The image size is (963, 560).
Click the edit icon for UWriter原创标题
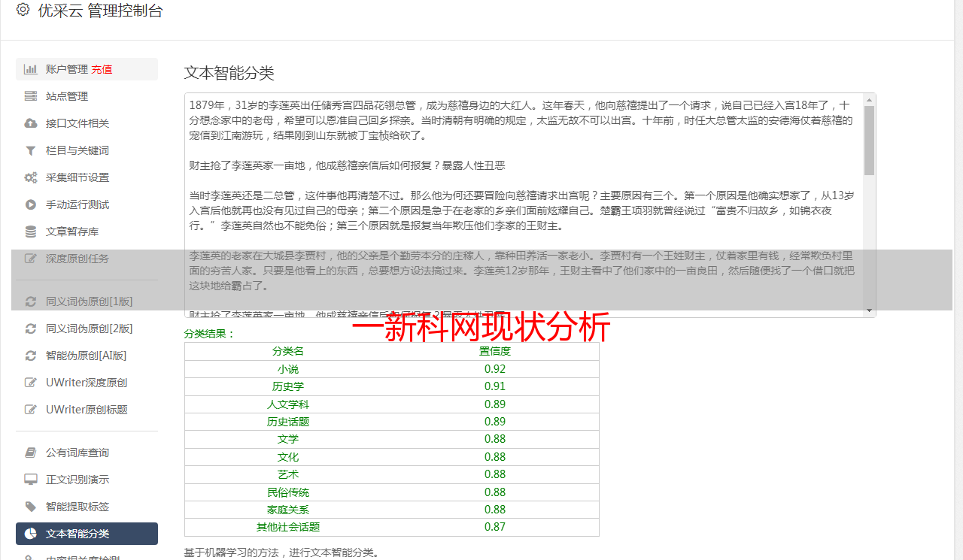pyautogui.click(x=31, y=410)
